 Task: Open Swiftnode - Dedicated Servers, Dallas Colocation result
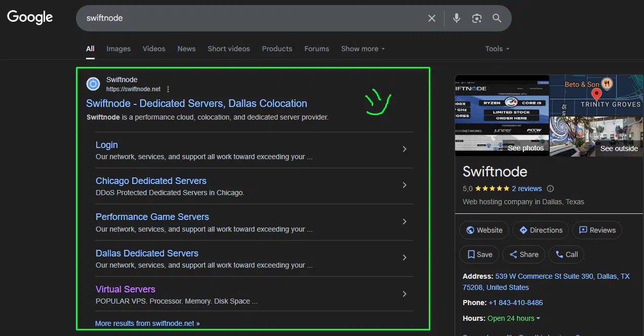[196, 103]
